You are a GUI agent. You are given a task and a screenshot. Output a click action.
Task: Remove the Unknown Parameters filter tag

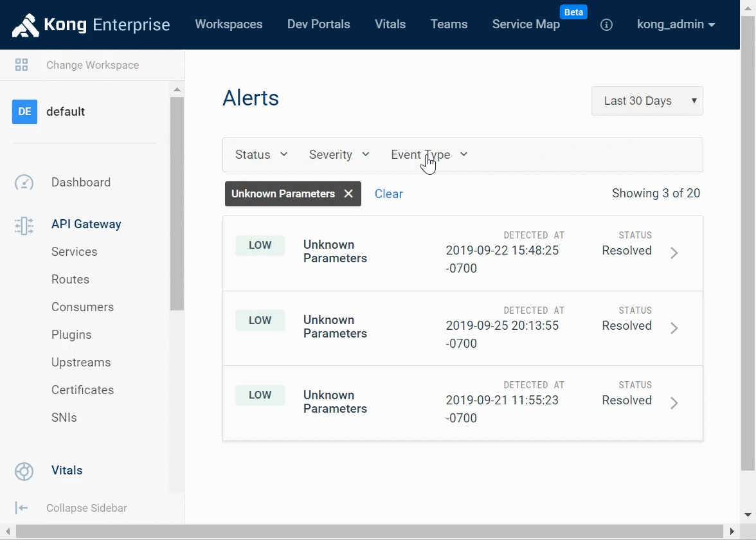point(348,194)
